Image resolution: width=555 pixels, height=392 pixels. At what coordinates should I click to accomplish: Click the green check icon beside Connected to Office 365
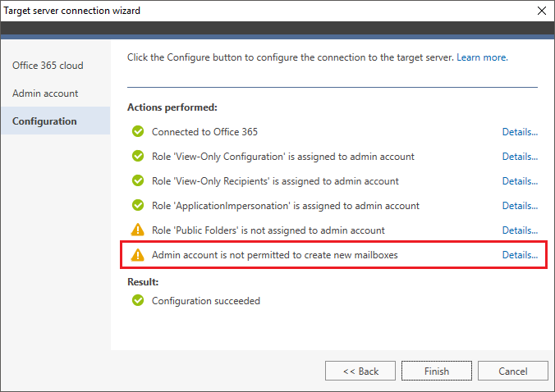tap(138, 131)
